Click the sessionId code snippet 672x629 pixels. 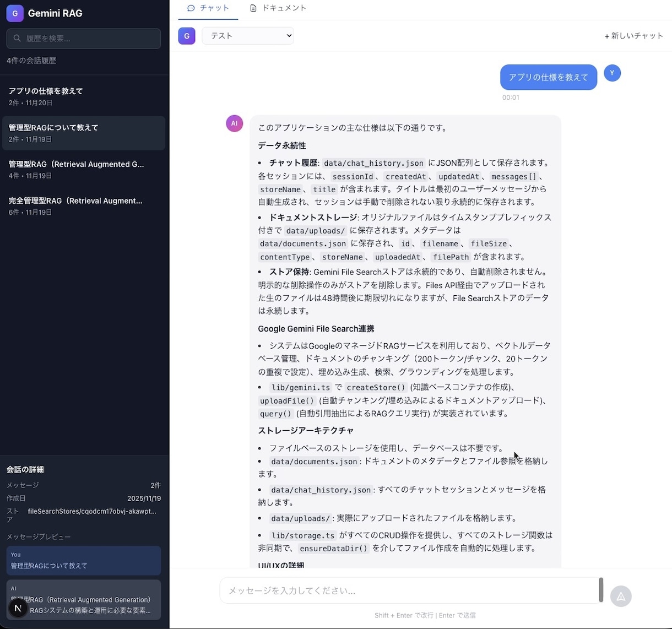[x=353, y=177]
